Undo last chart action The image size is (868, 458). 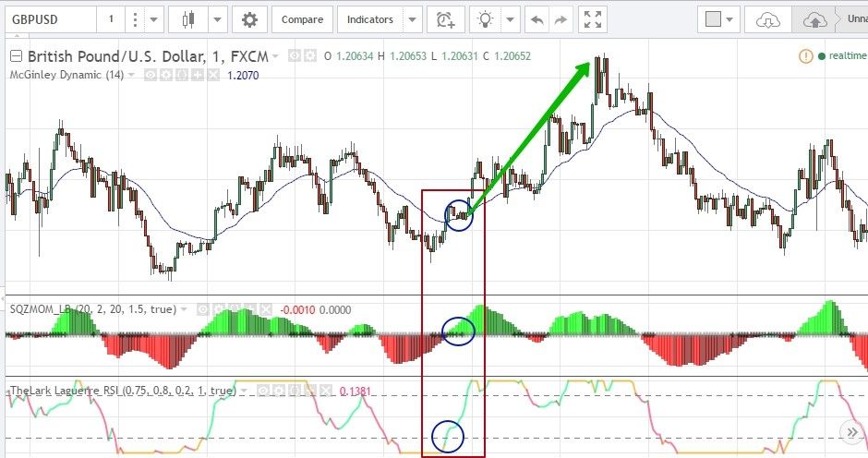pyautogui.click(x=537, y=20)
